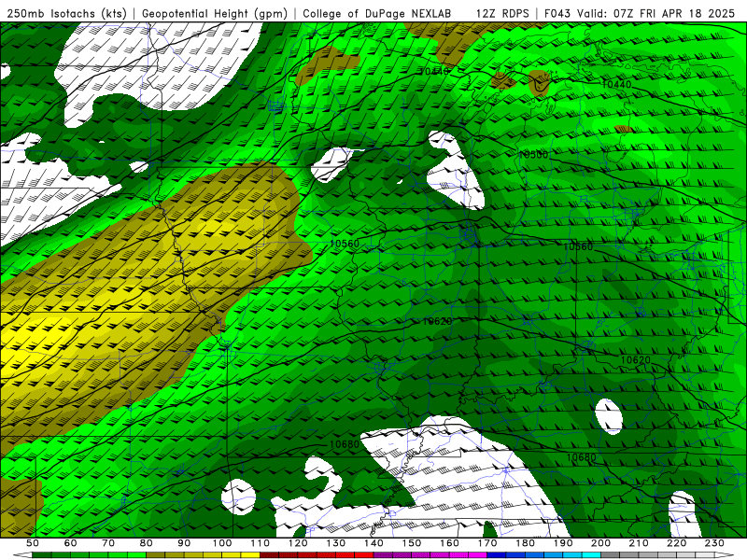747x560 pixels.
Task: Click the 190 value on the color scale
Action: (x=563, y=543)
